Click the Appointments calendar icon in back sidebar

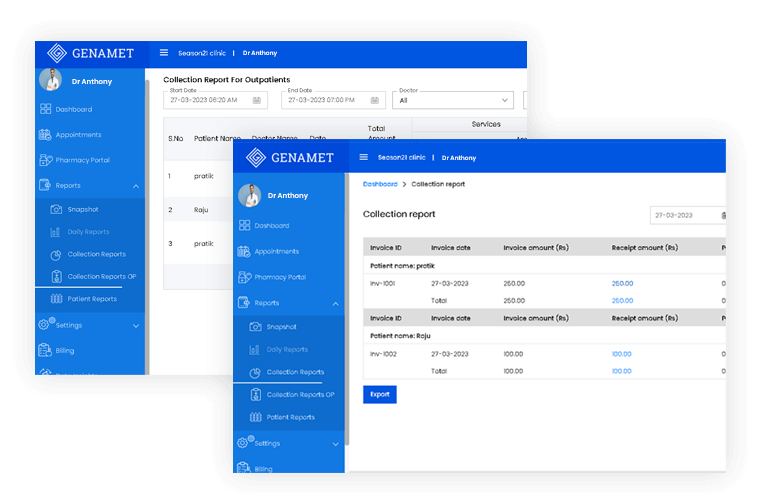click(45, 135)
